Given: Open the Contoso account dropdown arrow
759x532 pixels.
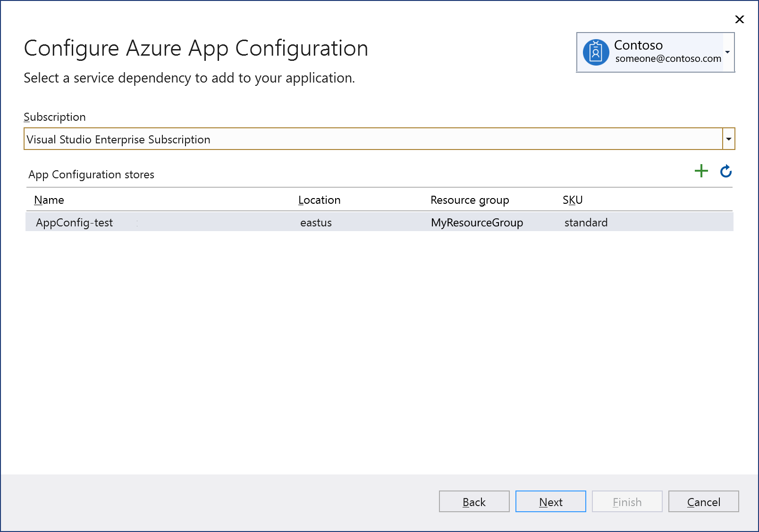Looking at the screenshot, I should point(728,52).
